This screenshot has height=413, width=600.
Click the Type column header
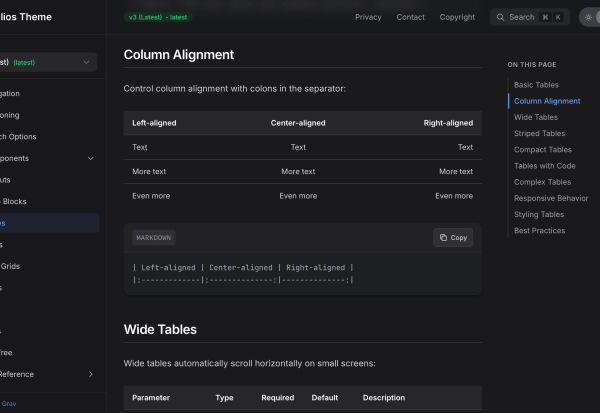click(224, 398)
